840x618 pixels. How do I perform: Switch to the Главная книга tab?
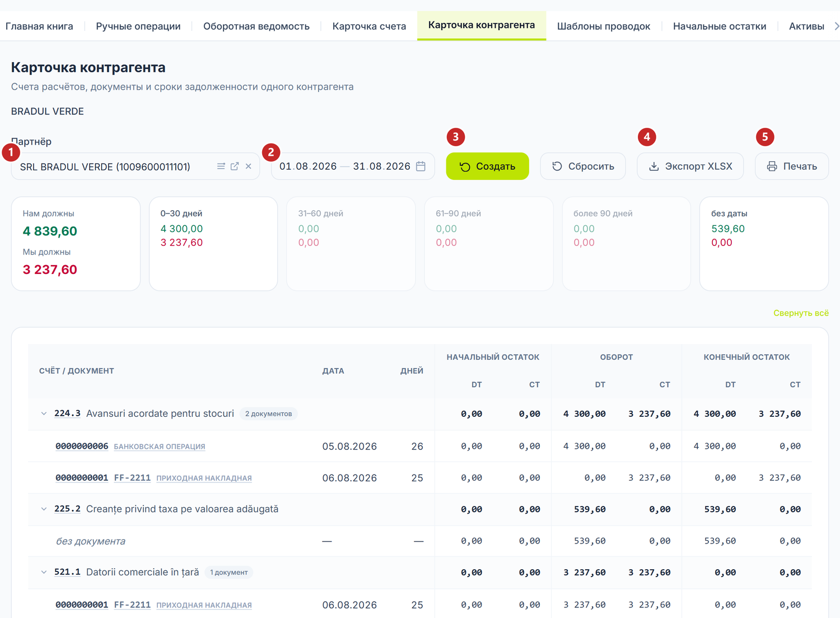coord(39,26)
